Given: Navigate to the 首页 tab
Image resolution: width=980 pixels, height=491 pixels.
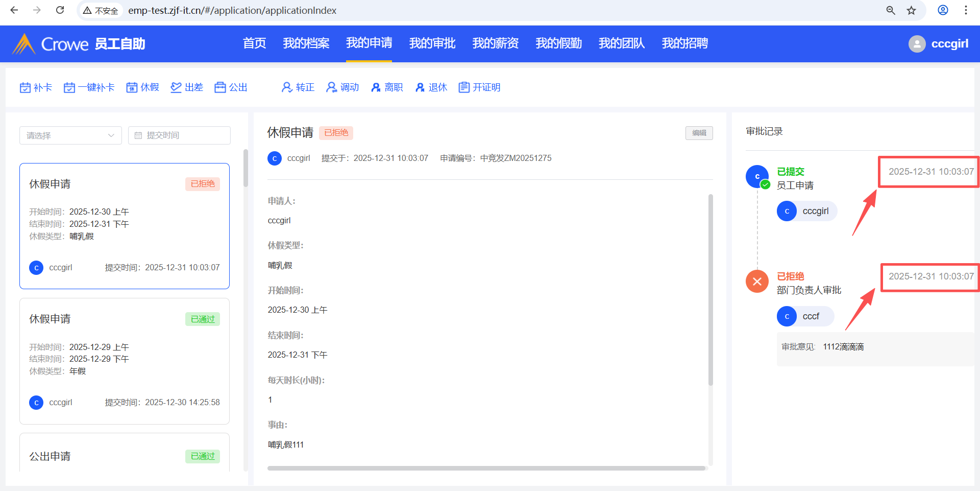Looking at the screenshot, I should (255, 43).
